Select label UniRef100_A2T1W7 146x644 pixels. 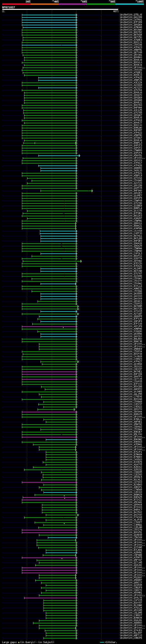point(131,314)
